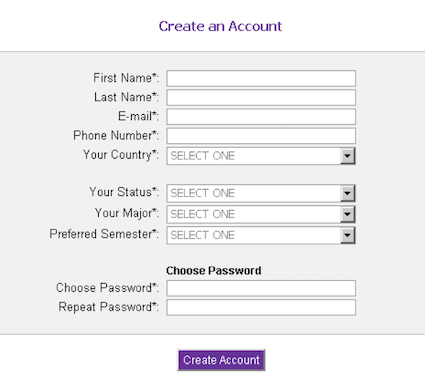
Task: Click the Your Status SELECT ONE box
Action: tap(261, 193)
